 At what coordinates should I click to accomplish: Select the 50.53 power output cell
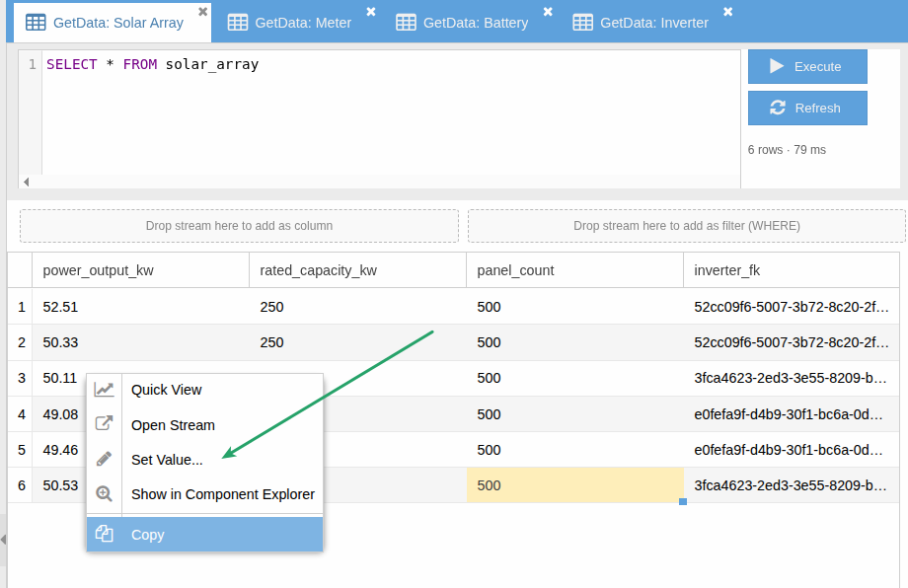(x=59, y=485)
